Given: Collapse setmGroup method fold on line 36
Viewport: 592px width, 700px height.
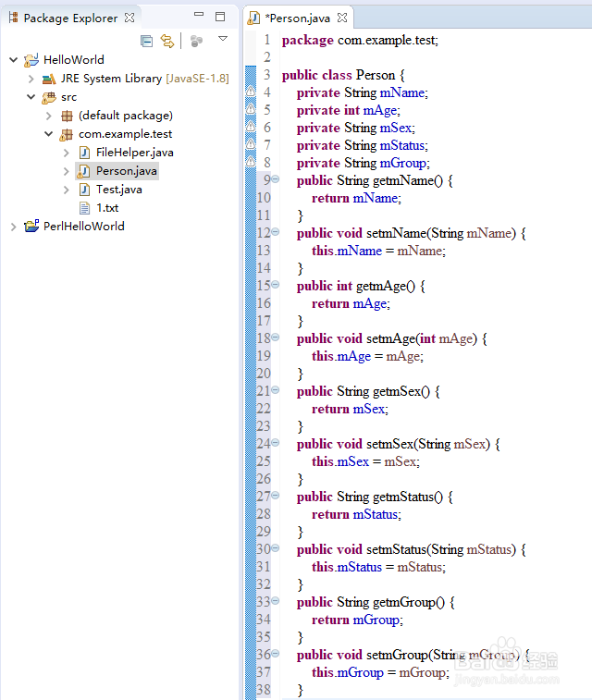Looking at the screenshot, I should (x=276, y=653).
